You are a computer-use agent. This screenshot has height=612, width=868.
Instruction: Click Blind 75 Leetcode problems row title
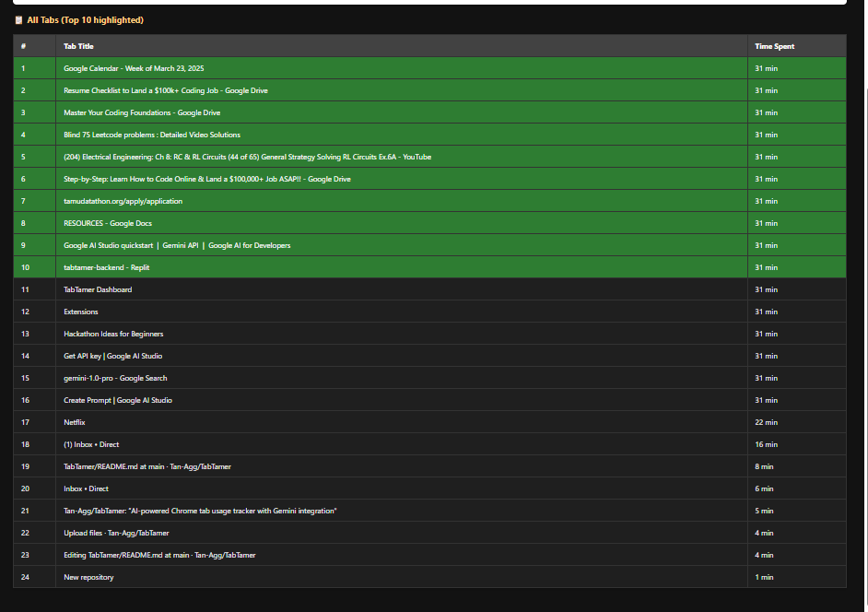point(152,135)
